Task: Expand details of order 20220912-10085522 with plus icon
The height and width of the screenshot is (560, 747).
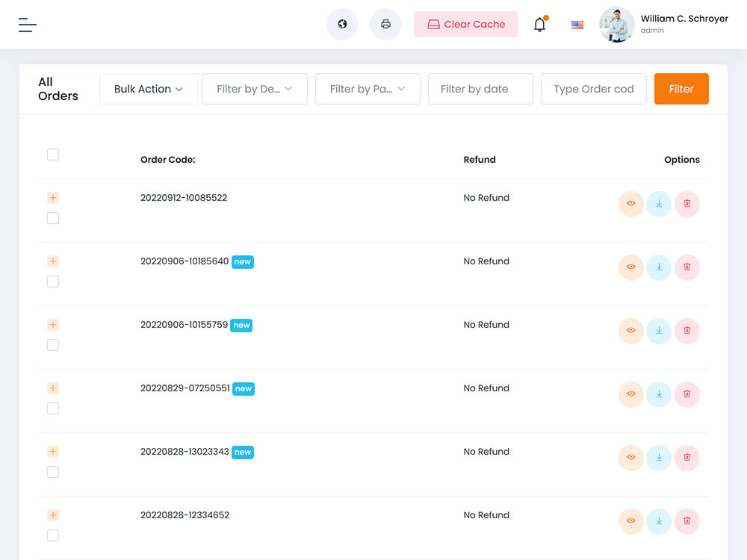Action: click(53, 198)
